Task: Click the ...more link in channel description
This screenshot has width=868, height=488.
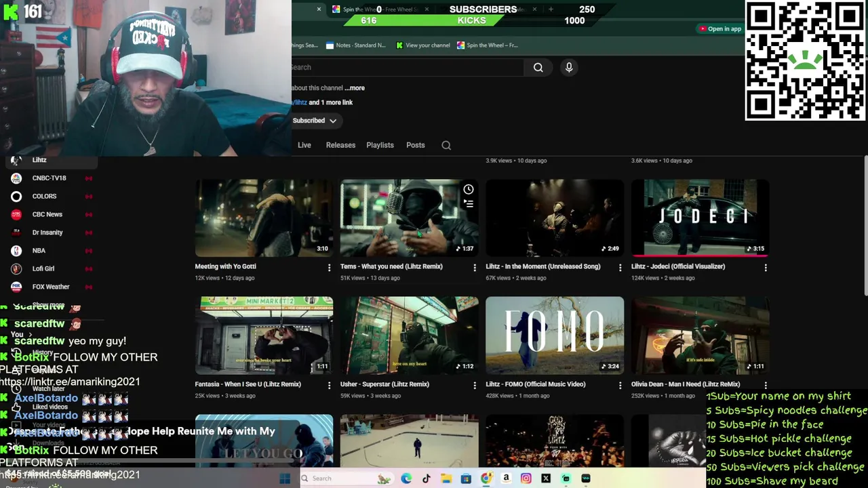Action: click(355, 88)
